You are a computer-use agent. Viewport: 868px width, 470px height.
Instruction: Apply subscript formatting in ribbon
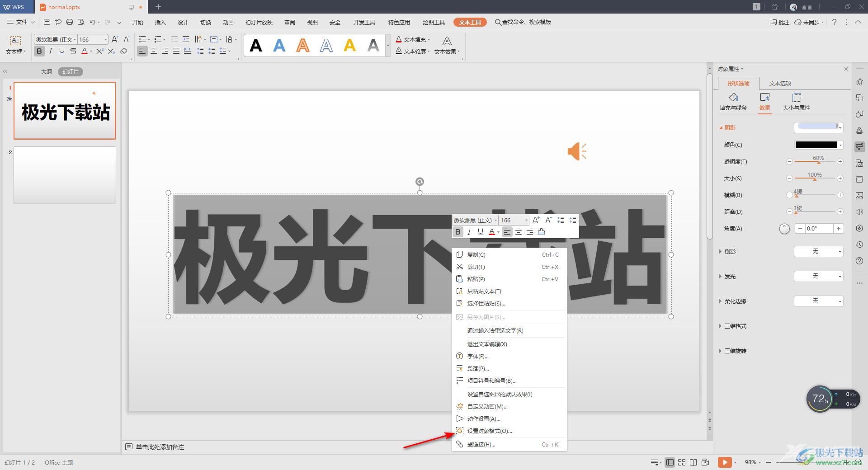pos(112,51)
